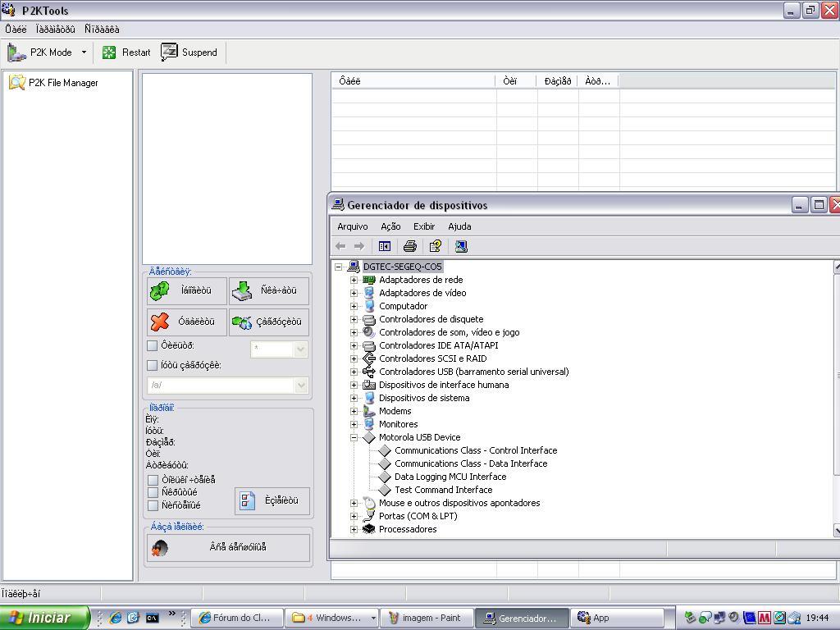
Task: Open the first P2KTools menu bar item
Action: (x=16, y=29)
